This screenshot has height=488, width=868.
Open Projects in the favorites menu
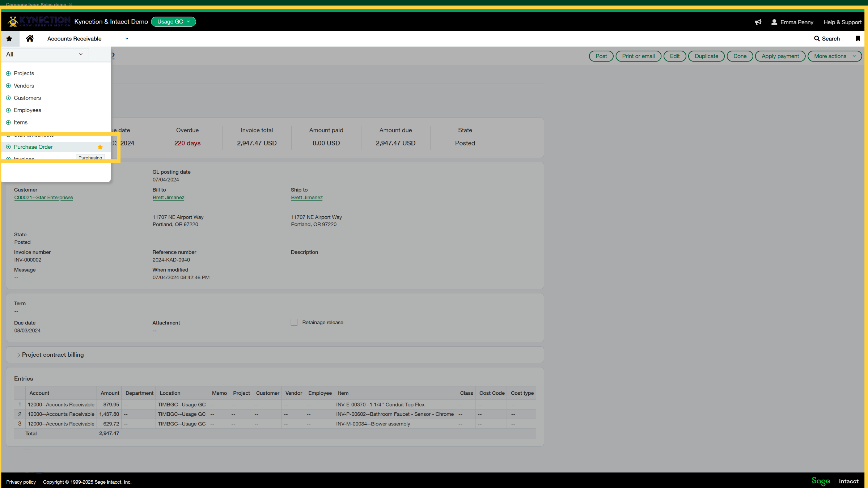(x=24, y=73)
